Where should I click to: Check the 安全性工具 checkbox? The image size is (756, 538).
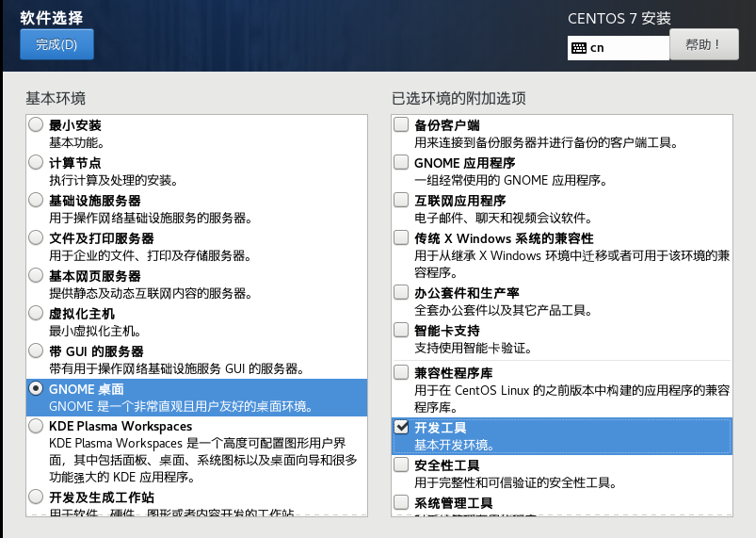401,465
